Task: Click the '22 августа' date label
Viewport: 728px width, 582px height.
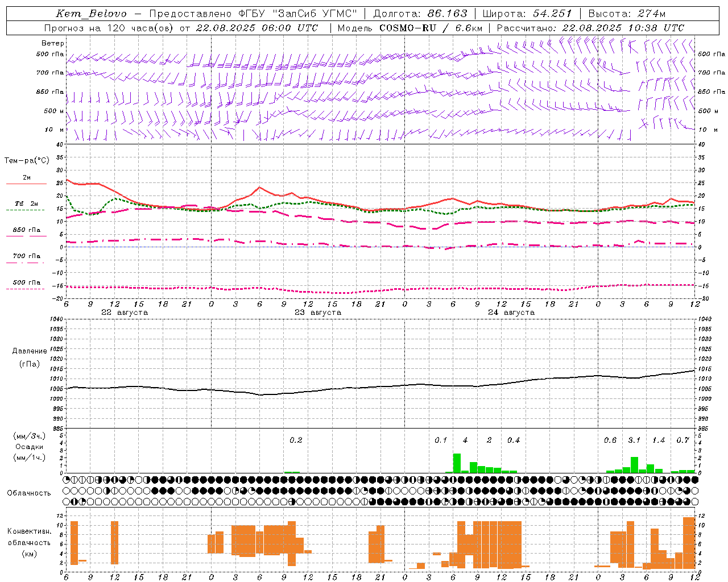Action: click(125, 313)
